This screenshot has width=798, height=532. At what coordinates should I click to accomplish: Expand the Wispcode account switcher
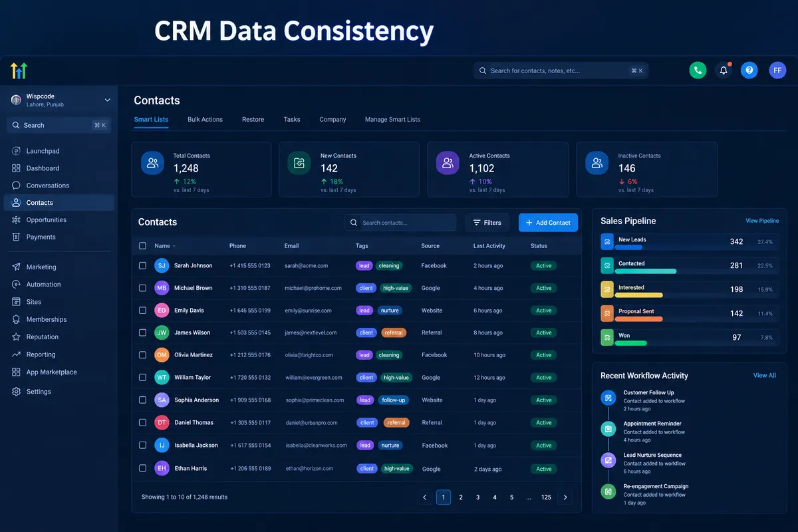click(x=107, y=100)
